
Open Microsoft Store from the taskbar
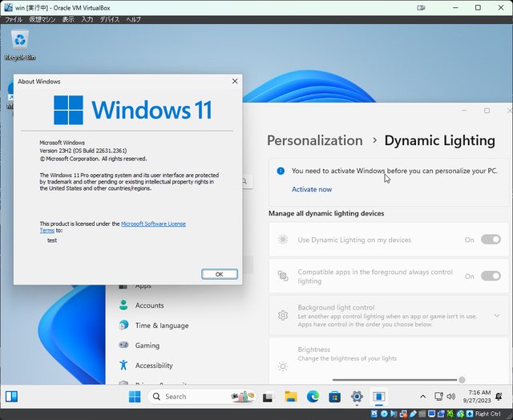coord(334,397)
